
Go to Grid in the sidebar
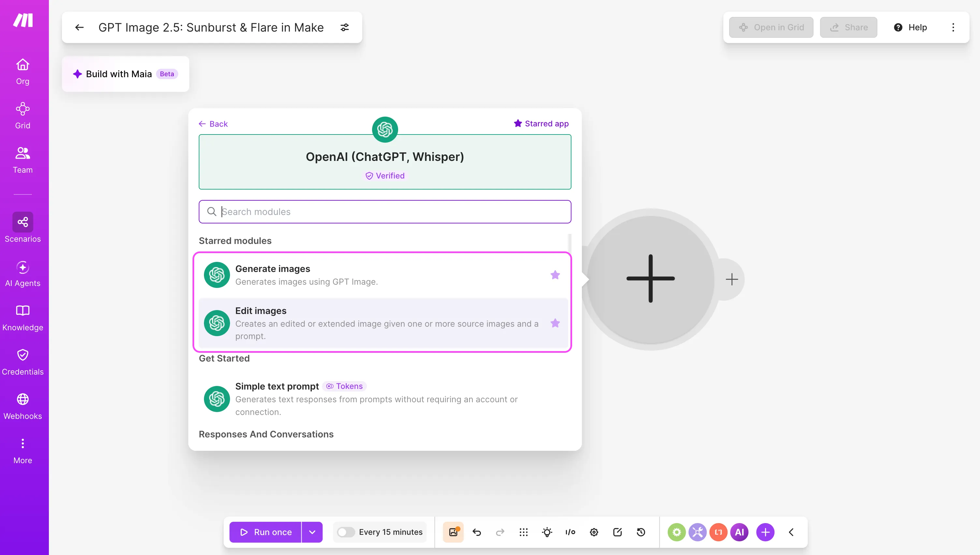(22, 116)
